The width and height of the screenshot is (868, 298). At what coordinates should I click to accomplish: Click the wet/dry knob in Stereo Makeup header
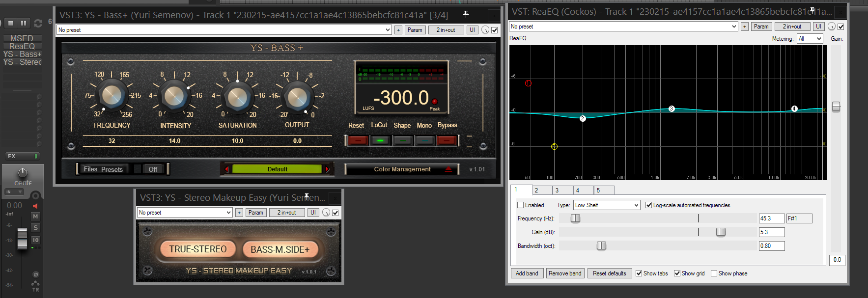[326, 213]
